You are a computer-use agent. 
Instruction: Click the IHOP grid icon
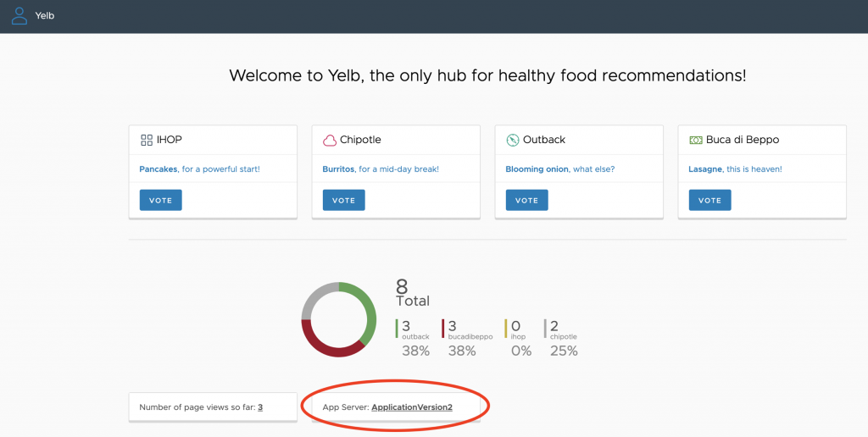coord(147,140)
